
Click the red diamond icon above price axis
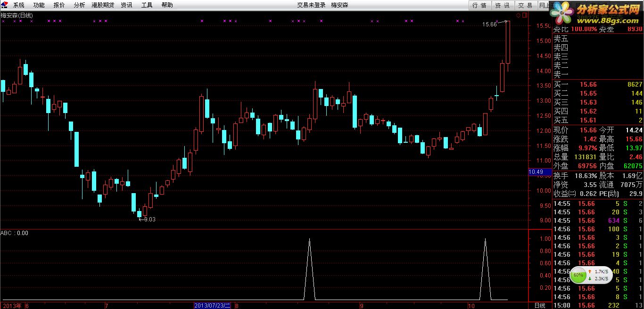click(518, 15)
